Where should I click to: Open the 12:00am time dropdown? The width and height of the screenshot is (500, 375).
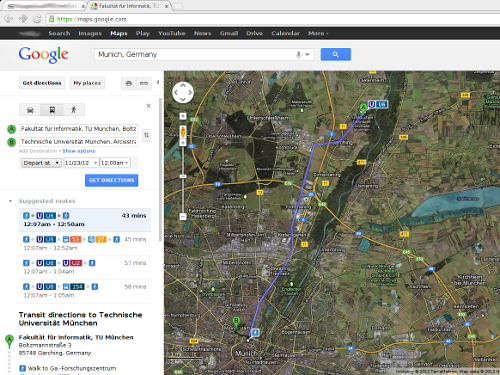(x=115, y=163)
